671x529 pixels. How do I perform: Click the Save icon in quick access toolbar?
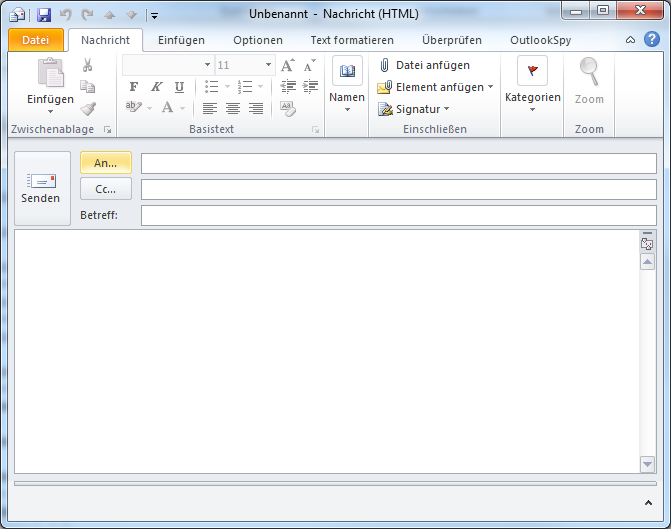[x=44, y=15]
